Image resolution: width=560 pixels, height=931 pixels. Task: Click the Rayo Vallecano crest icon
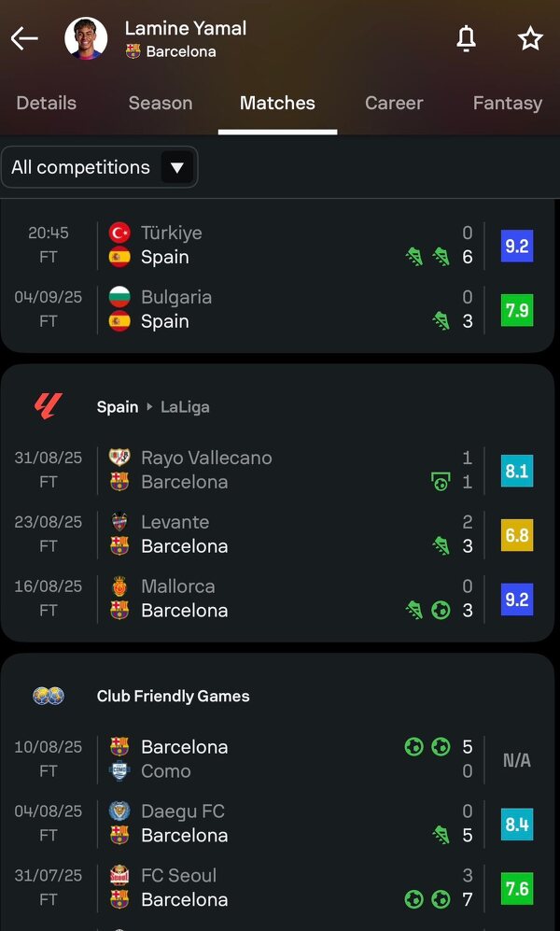(119, 458)
